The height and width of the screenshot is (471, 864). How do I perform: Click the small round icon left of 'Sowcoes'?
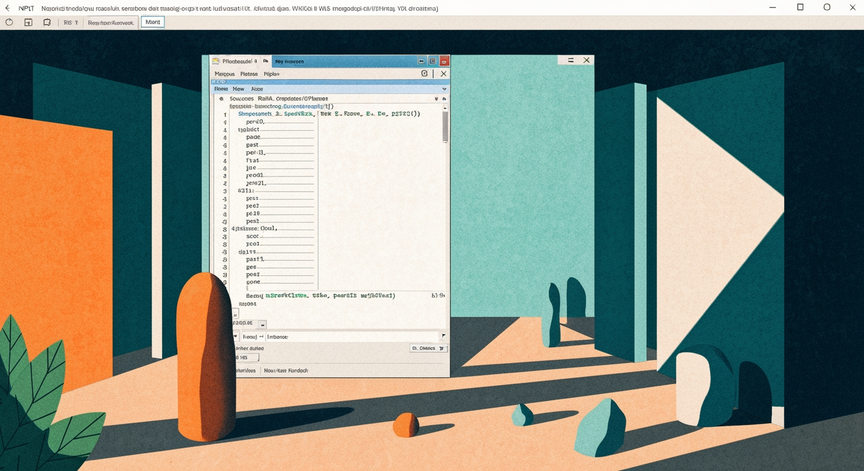[221, 99]
